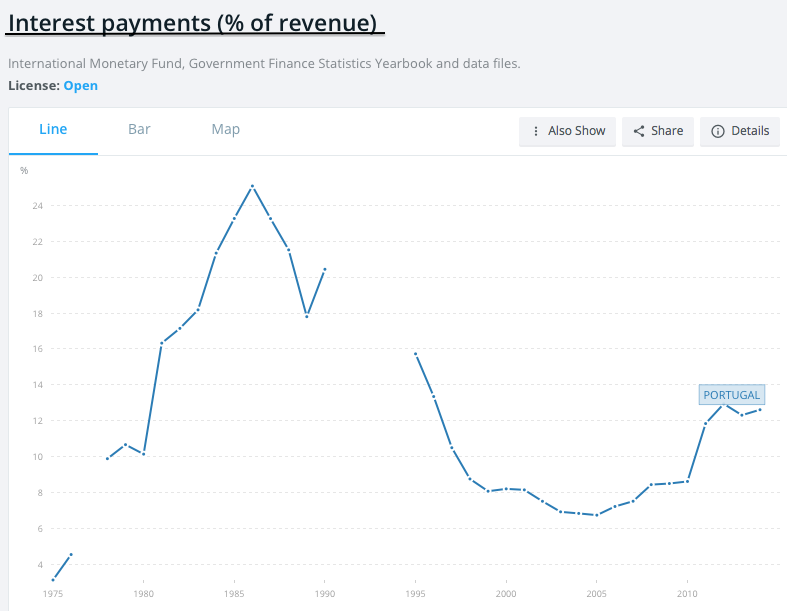Click the y-axis label 24
The image size is (787, 611).
coord(38,206)
